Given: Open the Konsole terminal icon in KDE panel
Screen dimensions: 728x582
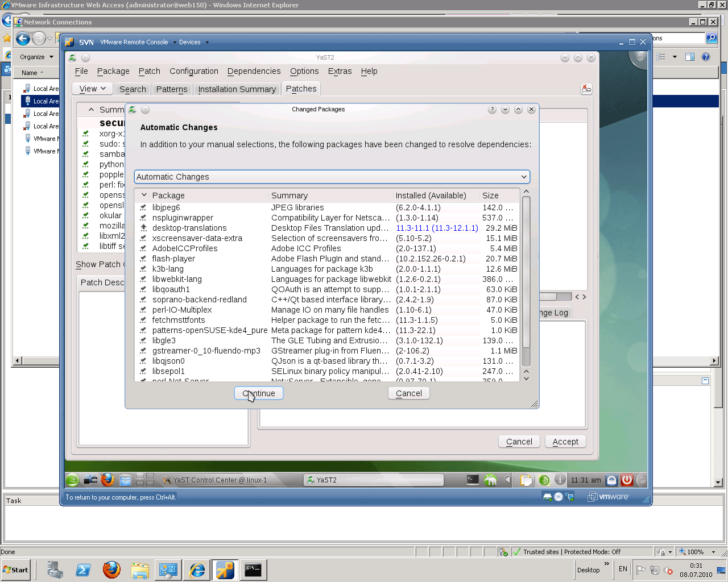Looking at the screenshot, I should pyautogui.click(x=473, y=480).
